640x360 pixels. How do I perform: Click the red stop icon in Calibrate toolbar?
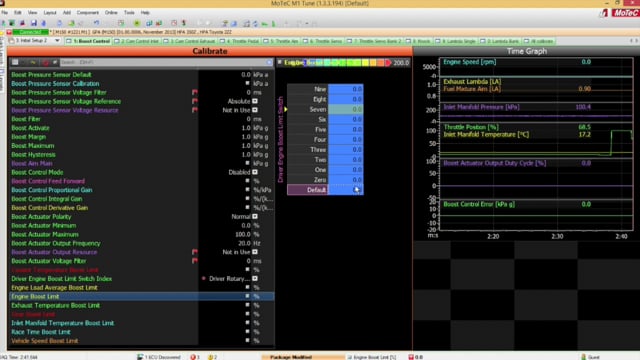coord(45,62)
